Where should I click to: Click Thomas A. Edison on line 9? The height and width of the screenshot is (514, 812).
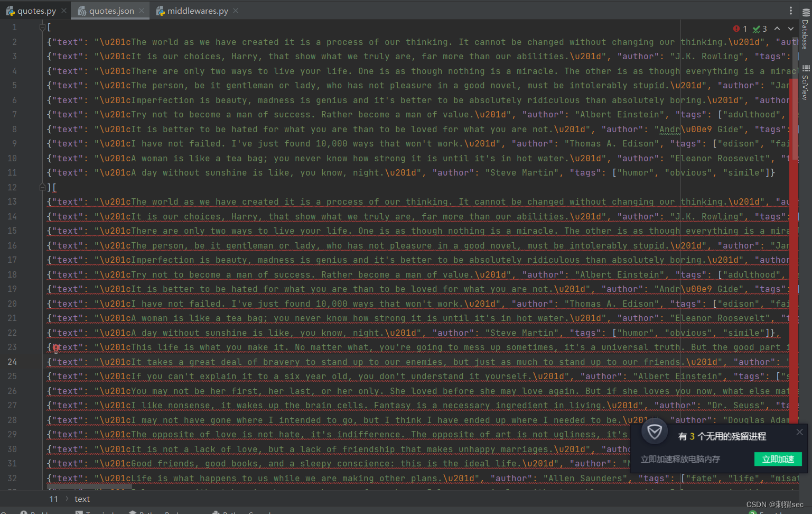[612, 143]
